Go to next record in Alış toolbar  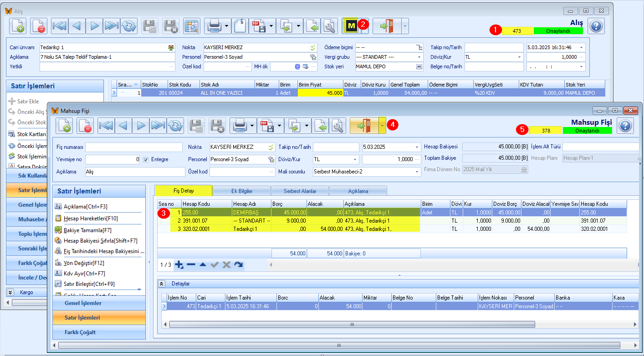click(x=94, y=26)
